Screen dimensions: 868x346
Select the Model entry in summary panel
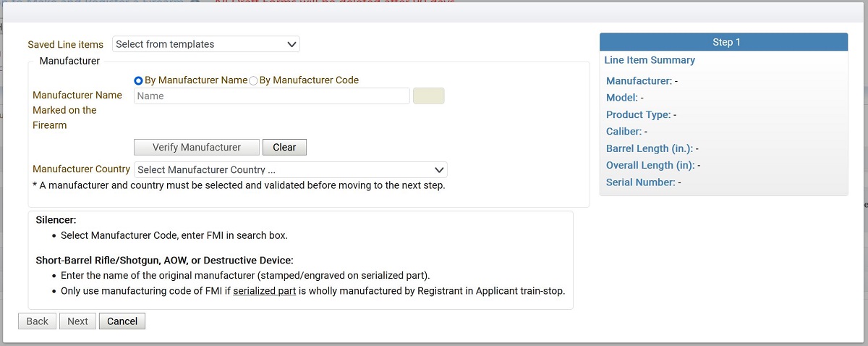625,98
